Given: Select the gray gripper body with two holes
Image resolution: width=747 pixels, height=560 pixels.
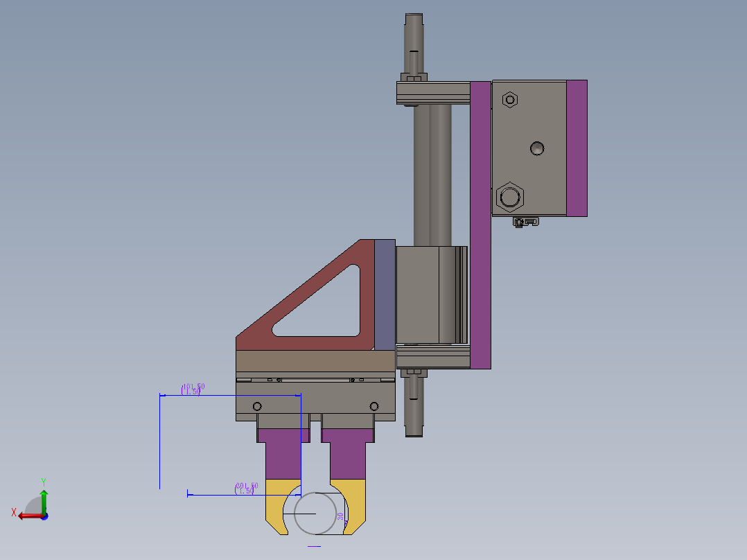Looking at the screenshot, I should click(315, 399).
